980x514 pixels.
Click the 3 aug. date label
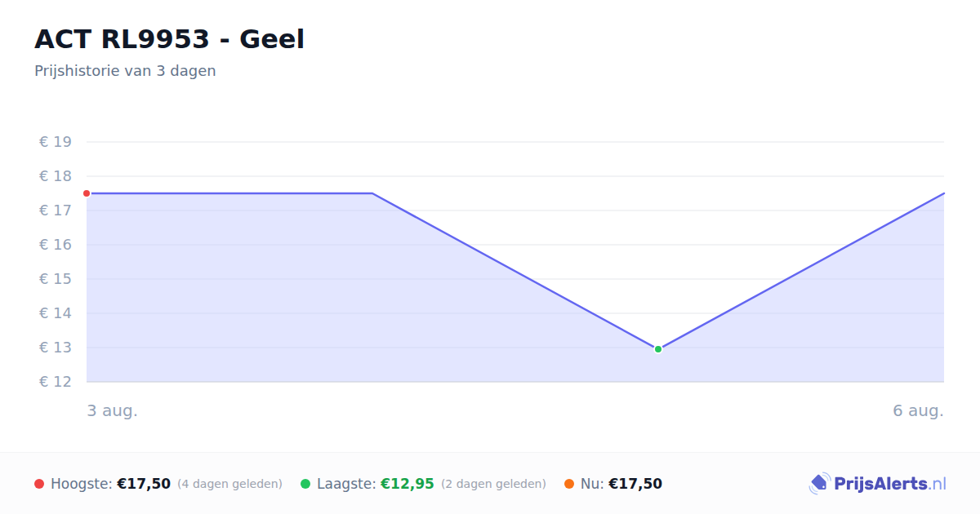coord(113,410)
